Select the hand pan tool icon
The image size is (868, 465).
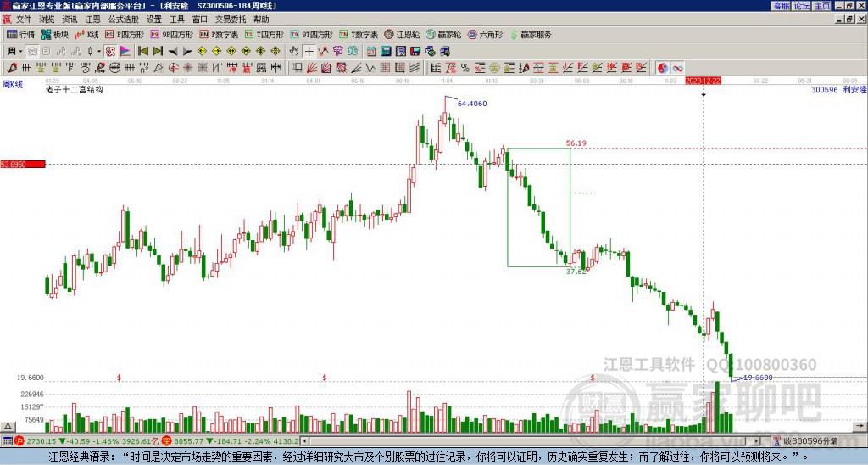(x=294, y=51)
